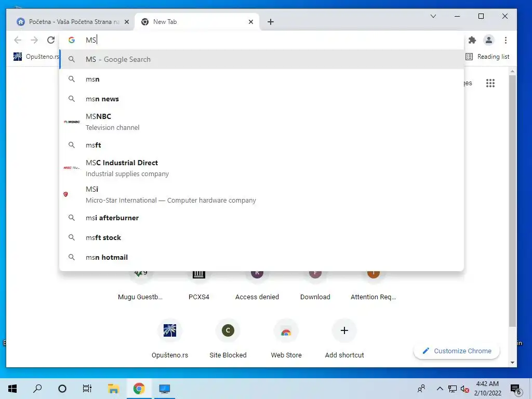Choose the msn news suggestion
This screenshot has width=532, height=399.
pos(261,99)
